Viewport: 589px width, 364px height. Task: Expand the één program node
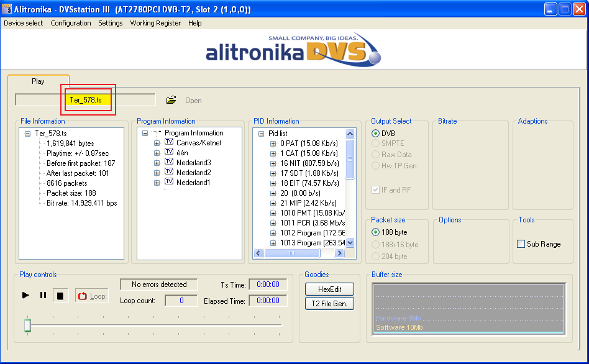point(157,153)
